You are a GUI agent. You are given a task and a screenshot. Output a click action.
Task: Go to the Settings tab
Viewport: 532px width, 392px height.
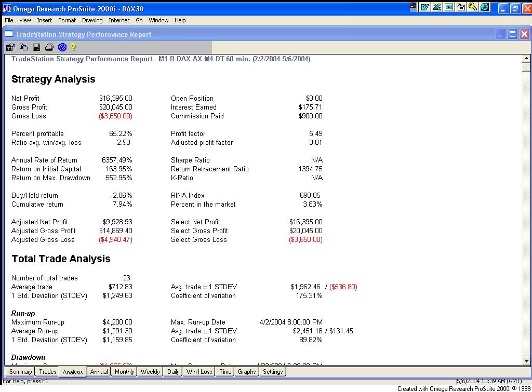point(273,372)
